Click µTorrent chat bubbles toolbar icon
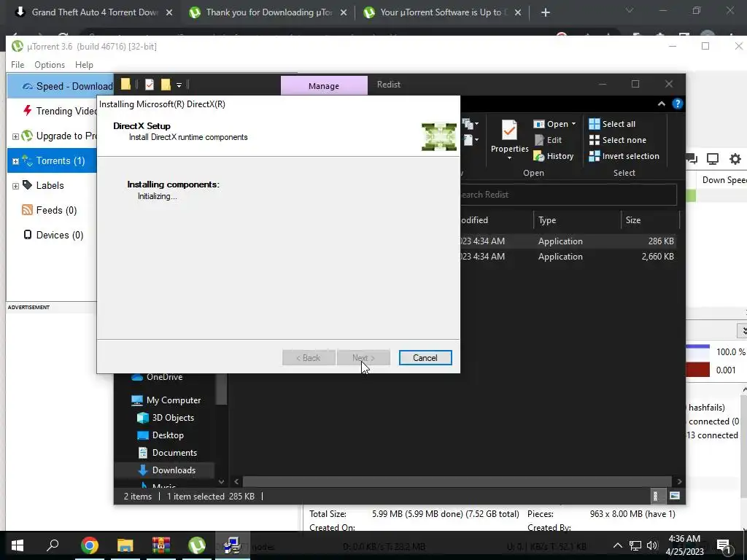This screenshot has width=747, height=560. click(x=692, y=159)
